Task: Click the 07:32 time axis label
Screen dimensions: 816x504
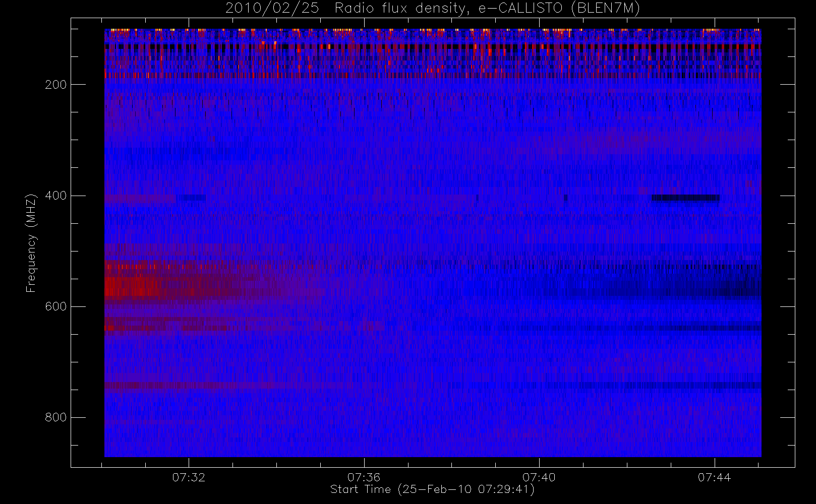Action: pos(189,477)
